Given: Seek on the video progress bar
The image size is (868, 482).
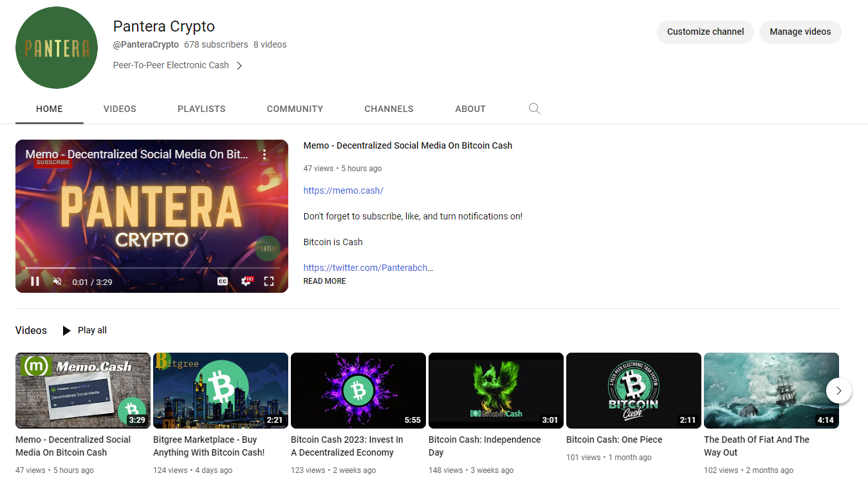Looking at the screenshot, I should 152,268.
